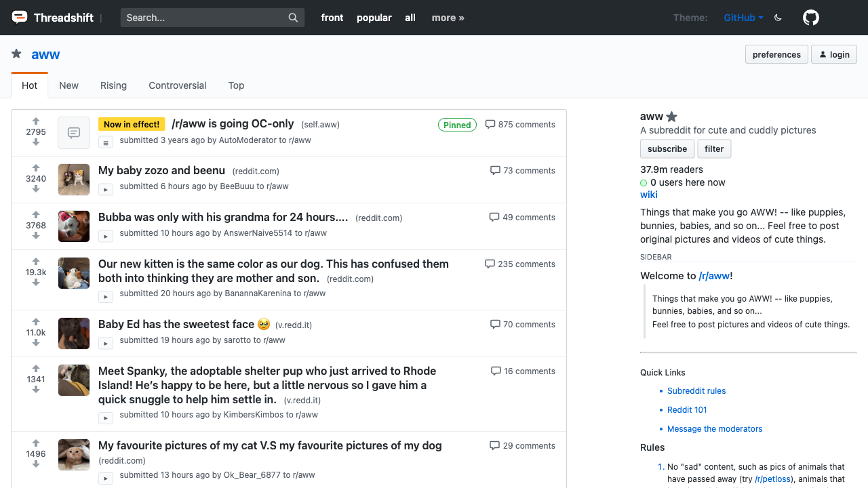868x488 pixels.
Task: Open thumbnail of Baby Ed post
Action: [x=74, y=333]
